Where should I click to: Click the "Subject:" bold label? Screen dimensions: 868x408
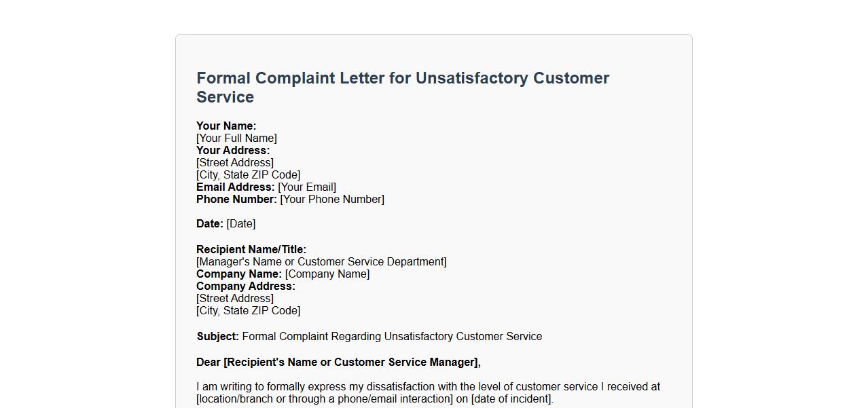pyautogui.click(x=217, y=337)
